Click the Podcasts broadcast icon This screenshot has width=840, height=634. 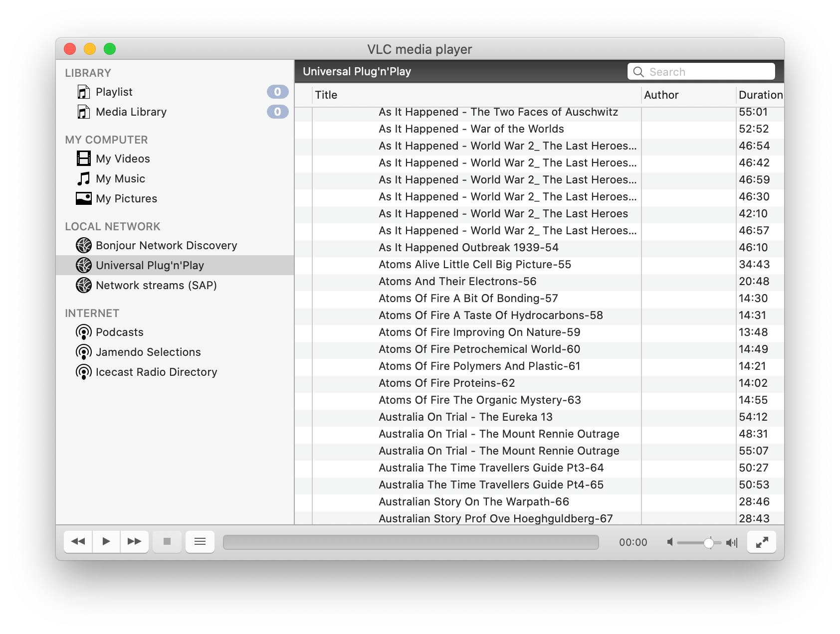(83, 332)
